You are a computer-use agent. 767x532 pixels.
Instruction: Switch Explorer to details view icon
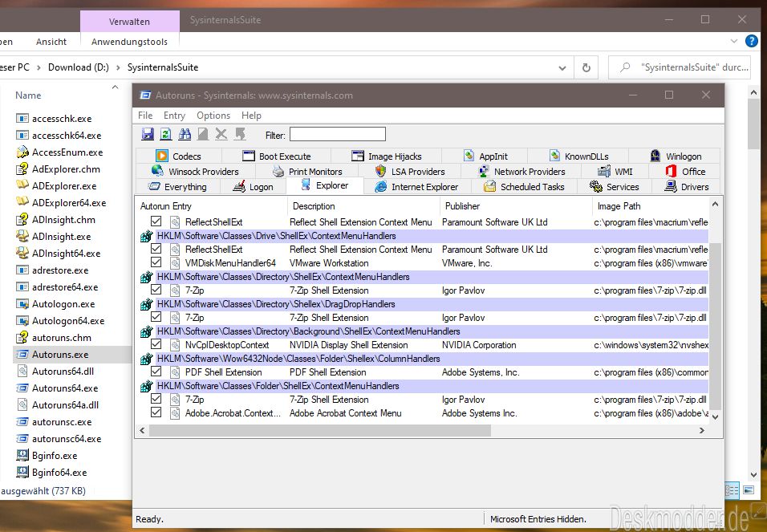click(731, 490)
